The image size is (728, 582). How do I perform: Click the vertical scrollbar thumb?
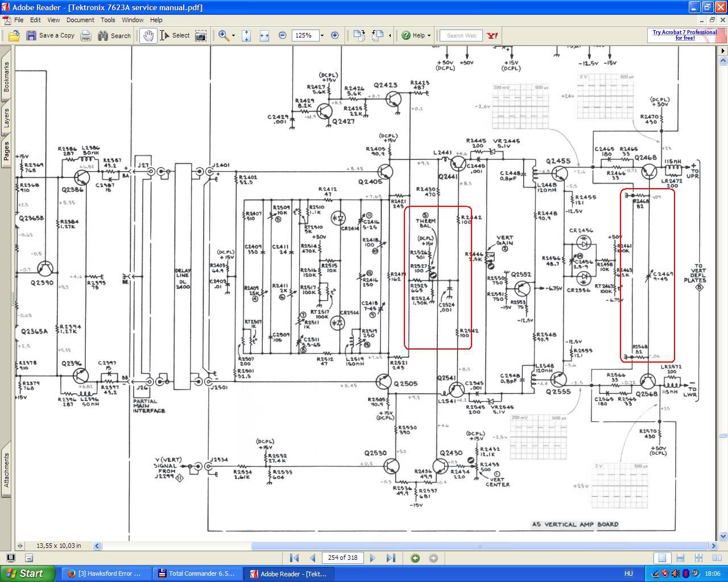(723, 435)
